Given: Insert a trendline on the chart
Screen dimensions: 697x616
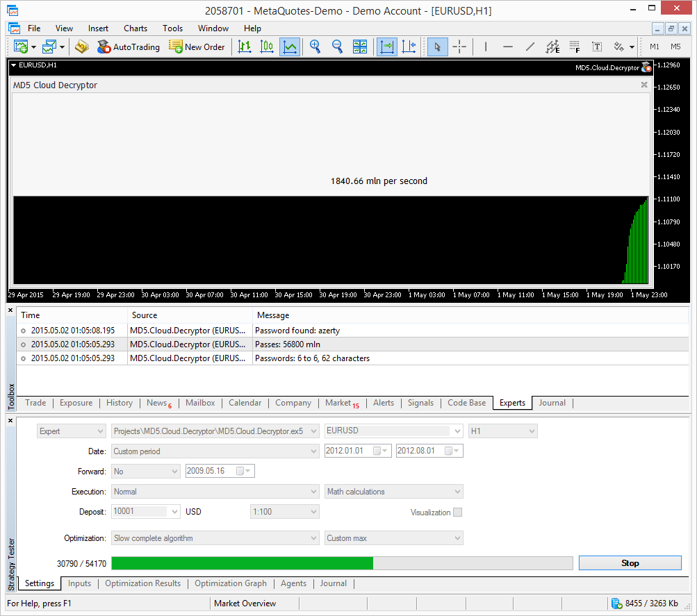Looking at the screenshot, I should click(530, 47).
